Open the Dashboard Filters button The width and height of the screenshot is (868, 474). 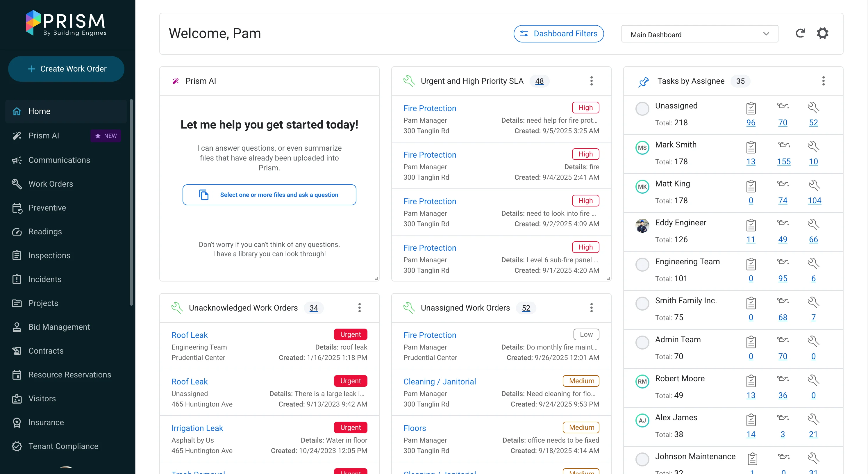tap(558, 34)
